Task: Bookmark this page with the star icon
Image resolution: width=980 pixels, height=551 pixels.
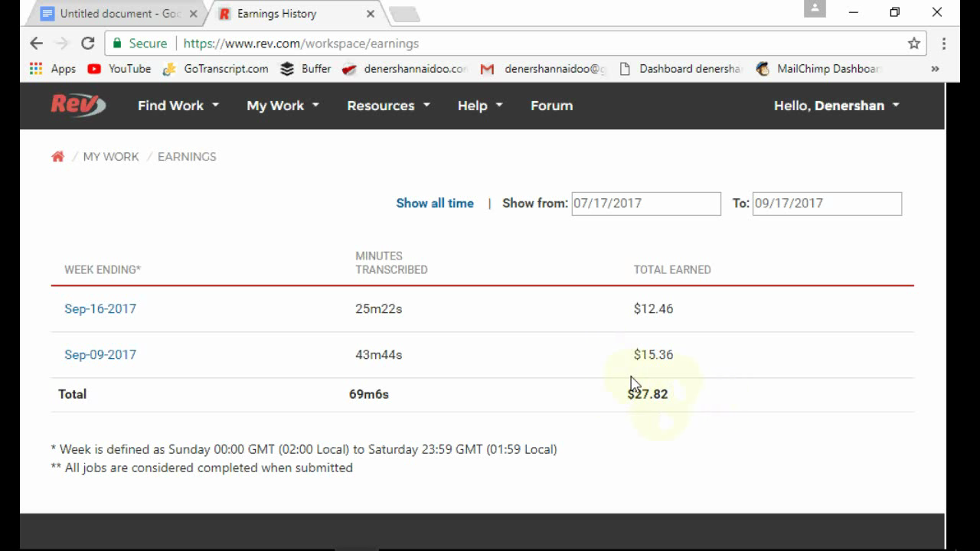Action: [x=914, y=44]
